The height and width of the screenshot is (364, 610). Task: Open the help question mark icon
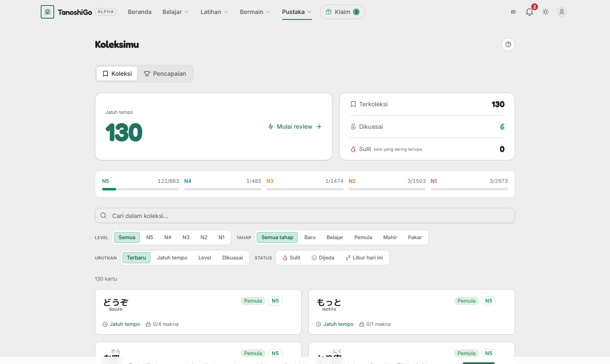(x=508, y=44)
